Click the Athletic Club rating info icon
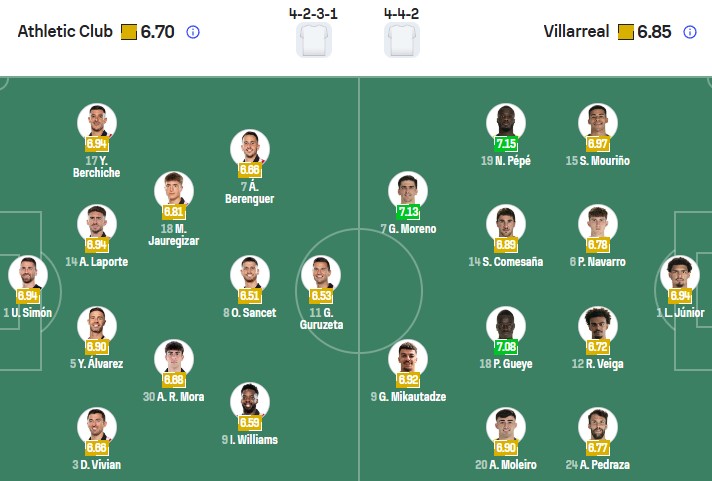 click(193, 32)
